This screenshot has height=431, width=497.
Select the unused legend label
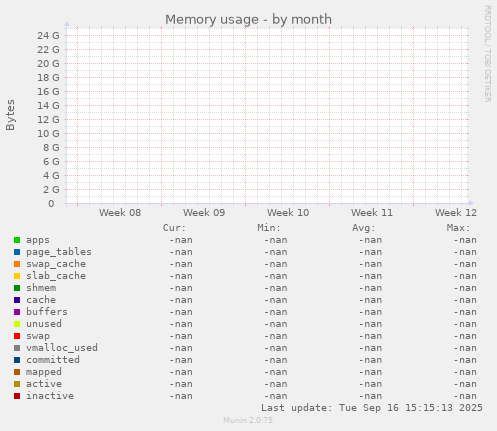(x=44, y=324)
